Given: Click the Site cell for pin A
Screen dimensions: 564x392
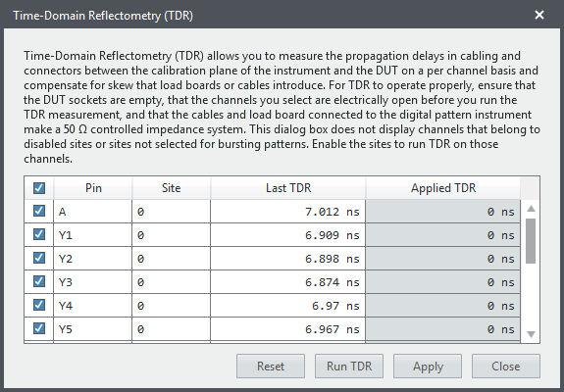Looking at the screenshot, I should 172,212.
